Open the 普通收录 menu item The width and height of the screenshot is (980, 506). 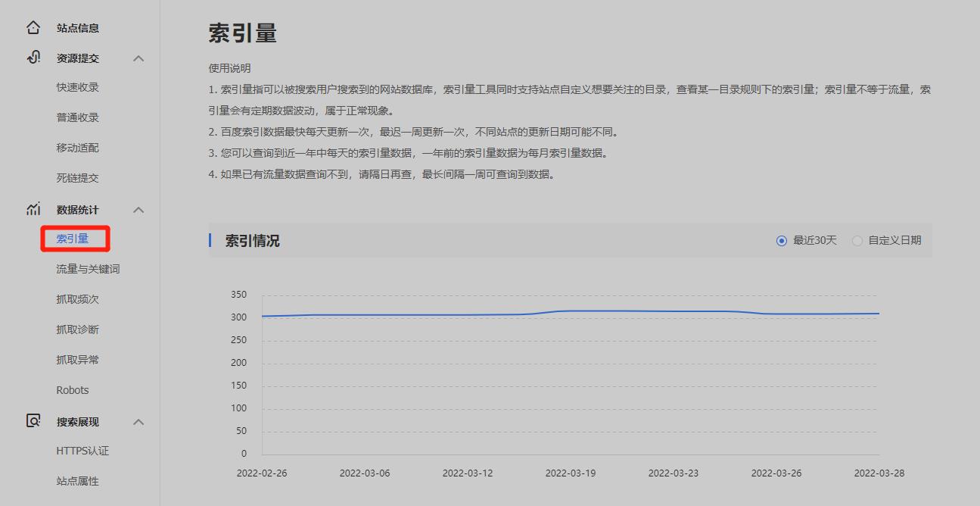pos(77,117)
